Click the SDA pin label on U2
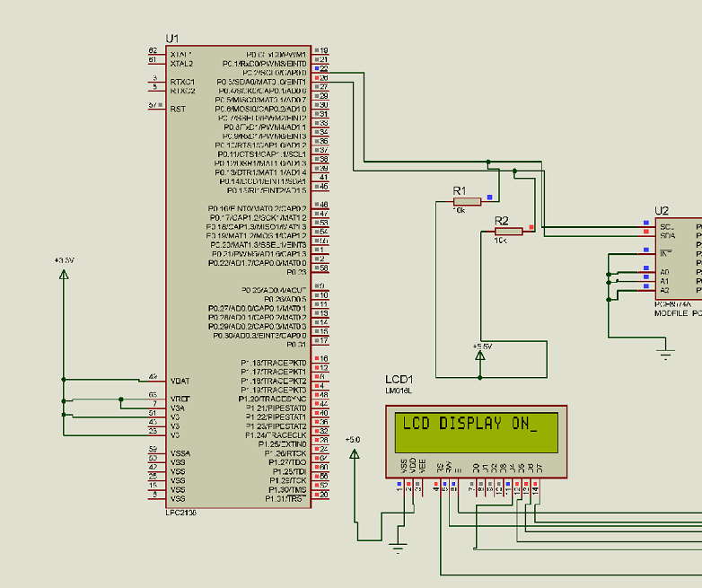This screenshot has width=702, height=588. coord(668,235)
